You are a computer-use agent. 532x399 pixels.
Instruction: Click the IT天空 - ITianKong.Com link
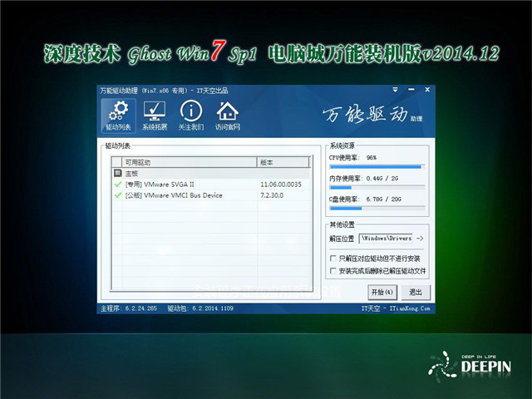396,308
